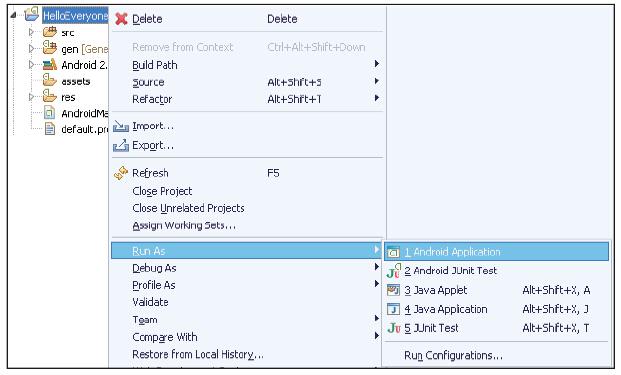Click the yellow Refresh arrows icon

coord(121,173)
